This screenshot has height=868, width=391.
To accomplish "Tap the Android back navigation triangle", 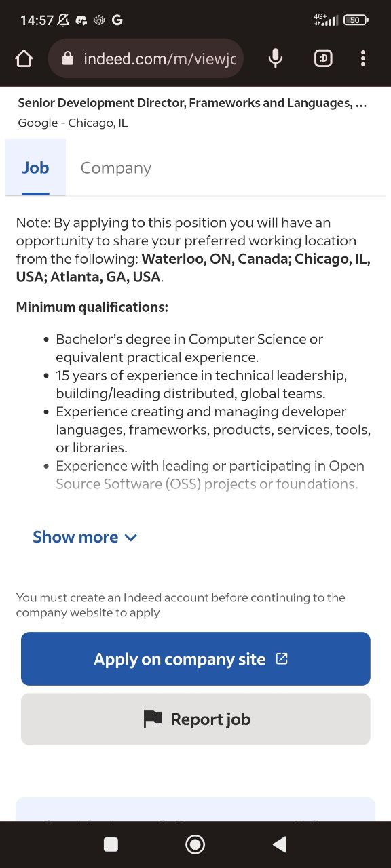I will pos(279,844).
